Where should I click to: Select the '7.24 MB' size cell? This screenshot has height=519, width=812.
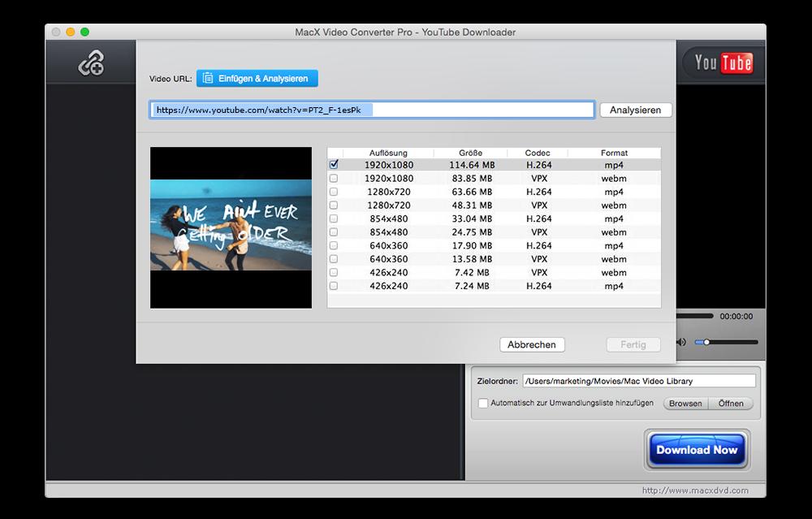pos(472,286)
